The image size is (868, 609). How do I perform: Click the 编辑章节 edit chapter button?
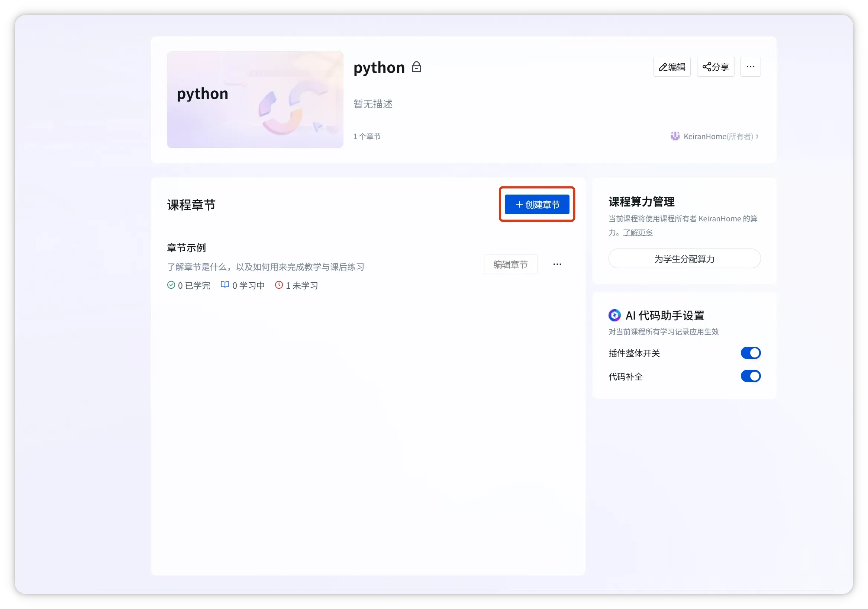[x=510, y=265]
